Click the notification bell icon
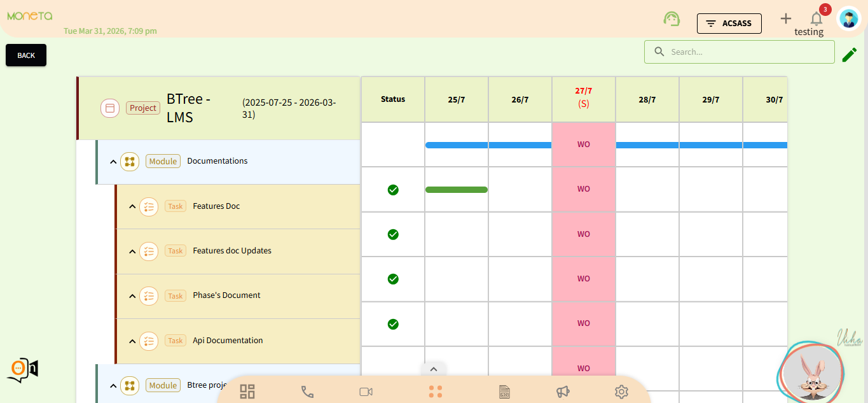Screen dimensions: 868x403 coord(816,19)
